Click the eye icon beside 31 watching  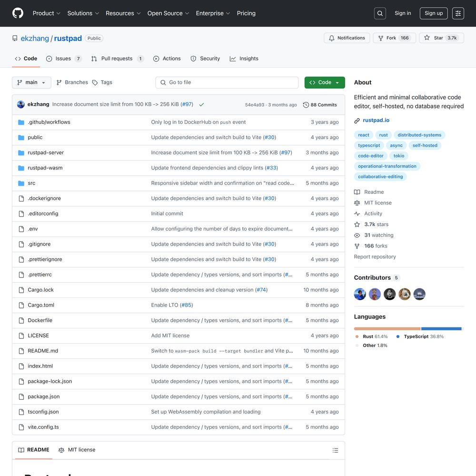click(x=357, y=235)
